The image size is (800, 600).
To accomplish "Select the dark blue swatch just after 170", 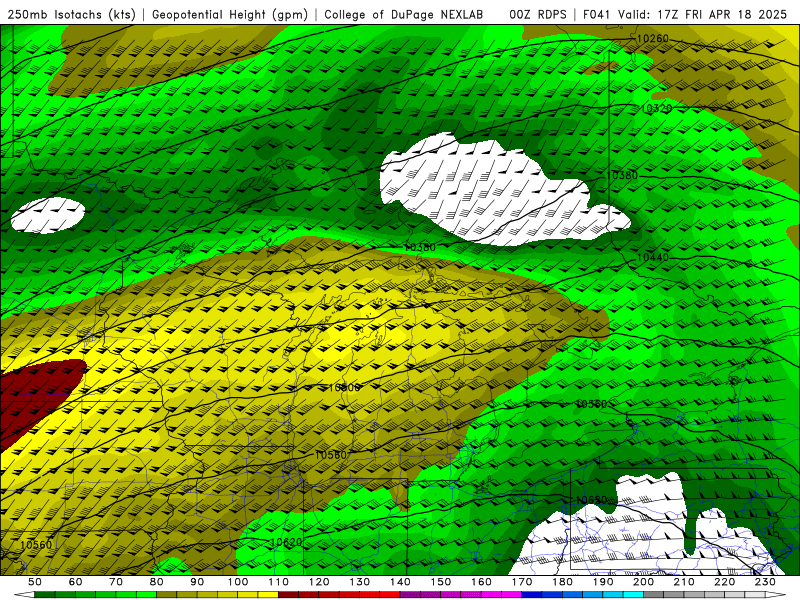I will tap(532, 595).
